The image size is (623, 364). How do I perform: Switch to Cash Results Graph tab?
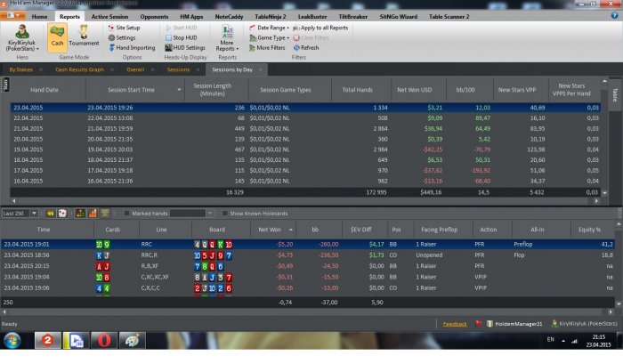pos(79,69)
